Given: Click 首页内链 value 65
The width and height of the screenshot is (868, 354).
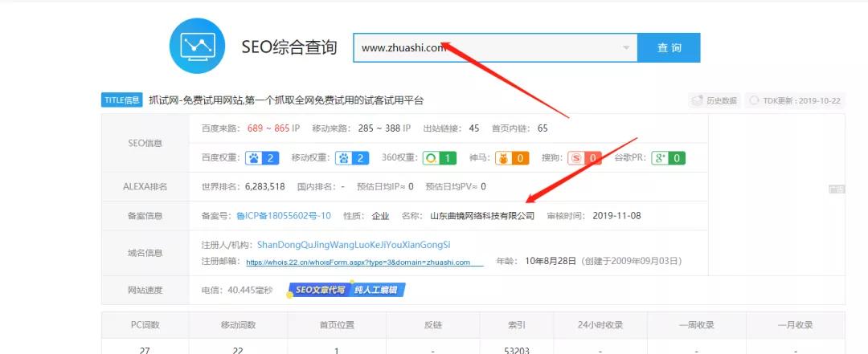Looking at the screenshot, I should 542,128.
